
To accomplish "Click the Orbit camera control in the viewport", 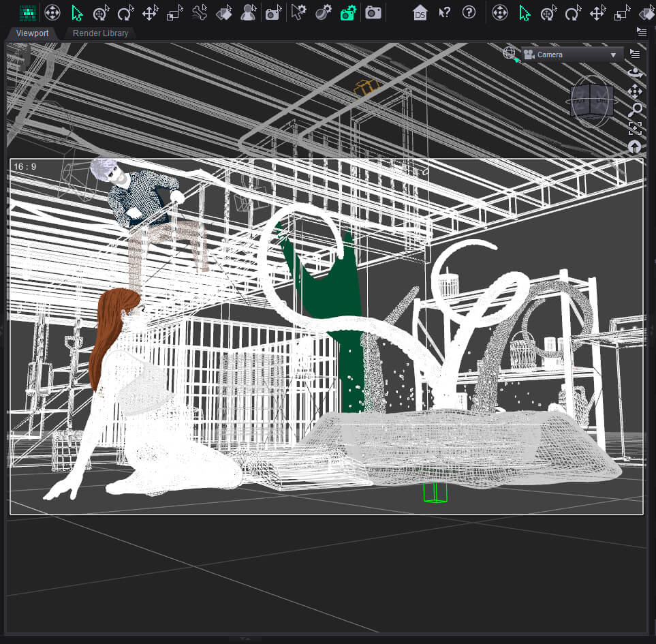I will tap(635, 73).
